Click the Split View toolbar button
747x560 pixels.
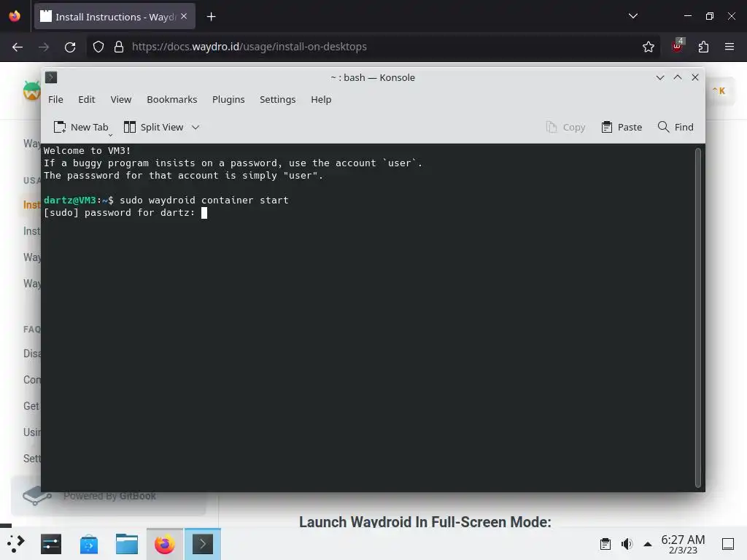(153, 127)
